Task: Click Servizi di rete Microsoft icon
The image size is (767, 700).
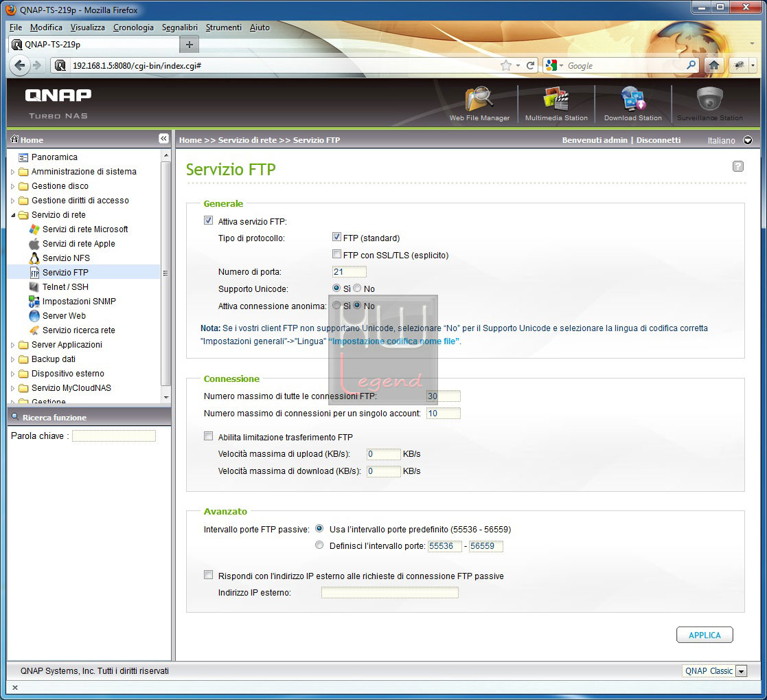Action: [34, 229]
